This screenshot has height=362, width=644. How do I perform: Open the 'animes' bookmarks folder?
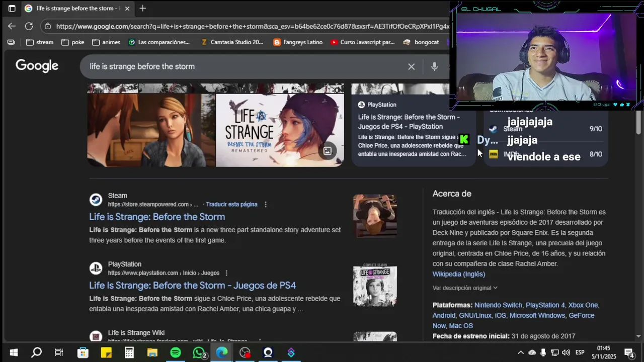tap(106, 42)
